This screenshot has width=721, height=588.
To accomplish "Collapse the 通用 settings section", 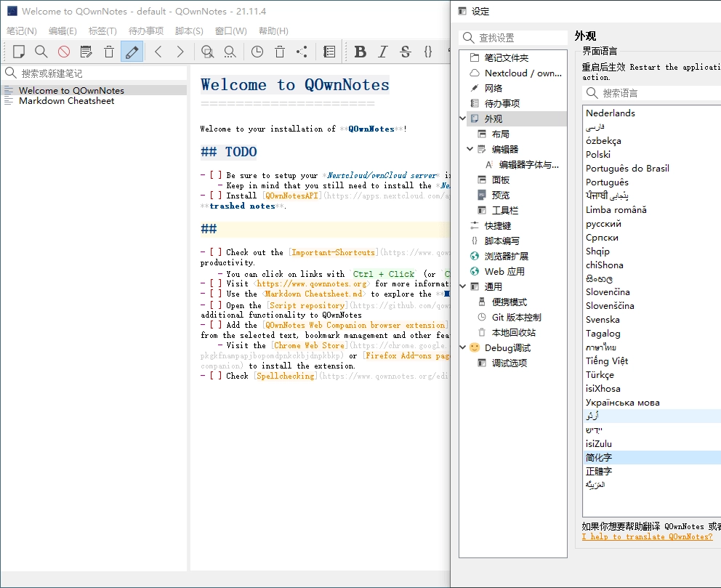I will pos(463,286).
